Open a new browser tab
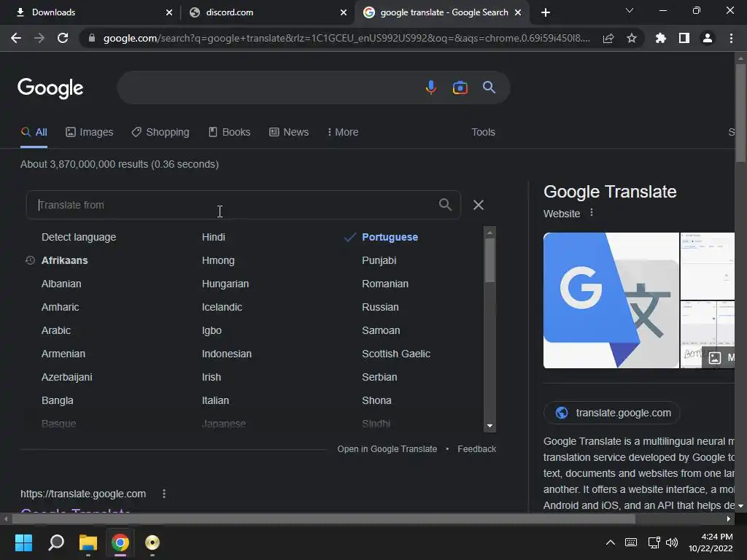 [546, 12]
